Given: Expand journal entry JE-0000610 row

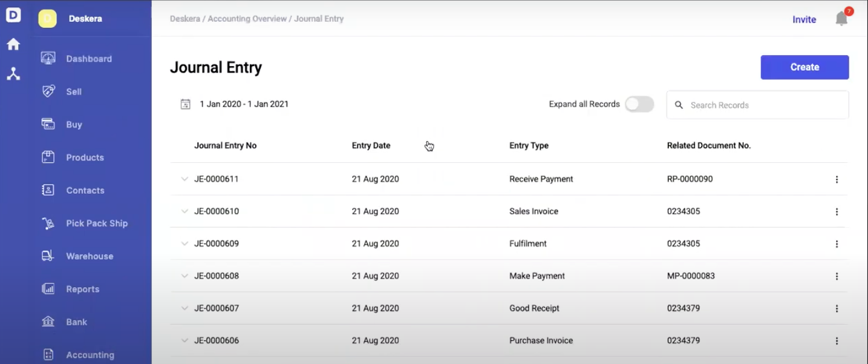Looking at the screenshot, I should click(x=184, y=211).
